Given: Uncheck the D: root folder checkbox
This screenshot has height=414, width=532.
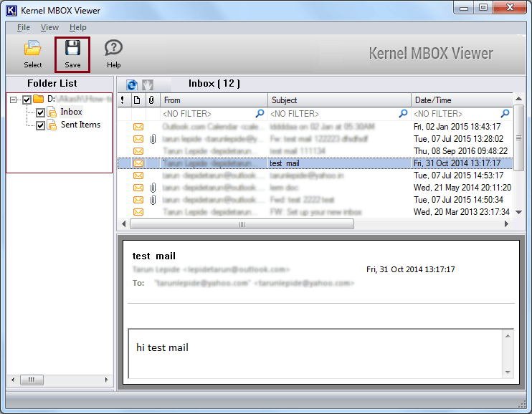Looking at the screenshot, I should [x=27, y=100].
